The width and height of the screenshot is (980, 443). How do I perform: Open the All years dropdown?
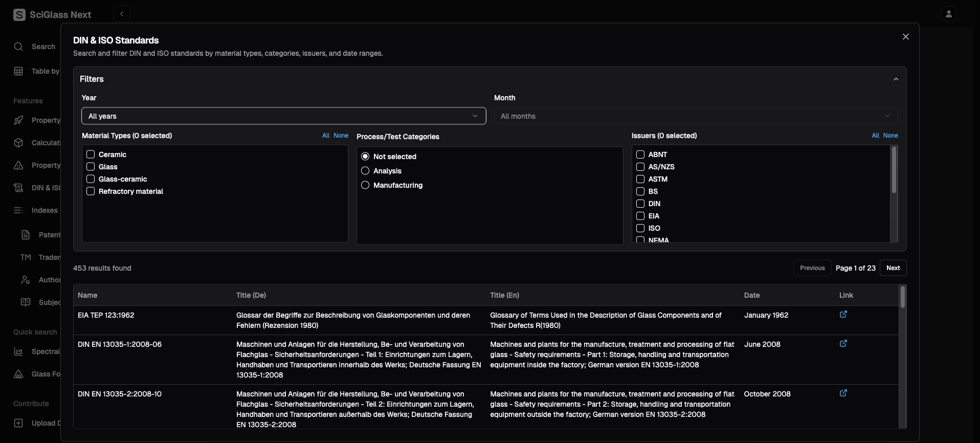tap(283, 116)
